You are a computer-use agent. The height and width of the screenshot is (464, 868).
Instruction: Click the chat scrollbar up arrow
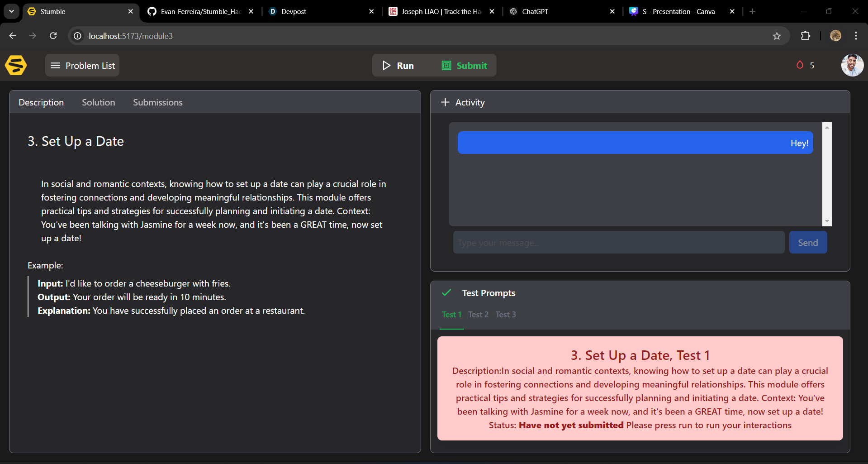tap(827, 127)
